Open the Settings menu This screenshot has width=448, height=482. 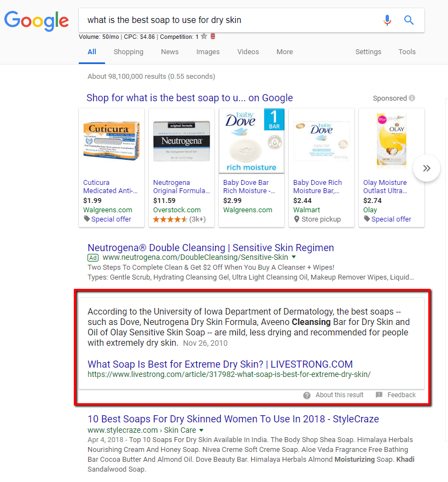[368, 51]
